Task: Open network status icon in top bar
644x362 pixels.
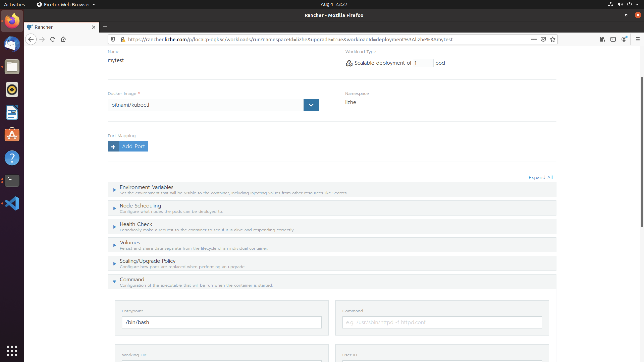Action: [610, 4]
